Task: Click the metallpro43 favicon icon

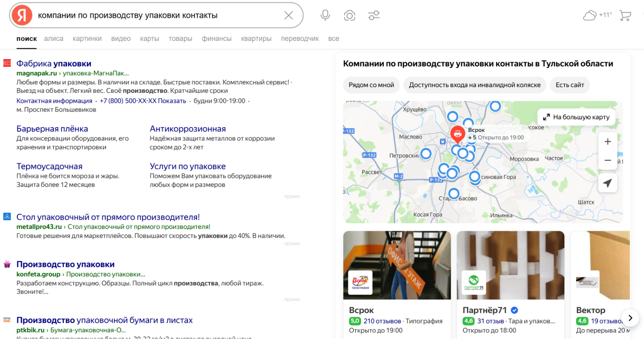Action: click(7, 217)
